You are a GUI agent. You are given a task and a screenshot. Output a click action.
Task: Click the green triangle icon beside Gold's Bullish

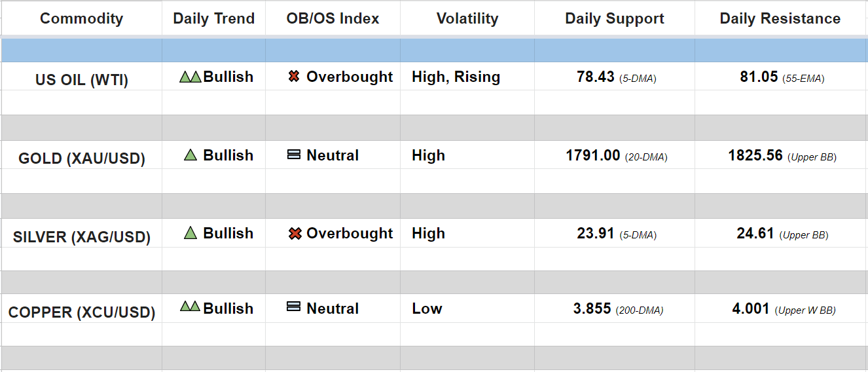(x=190, y=155)
